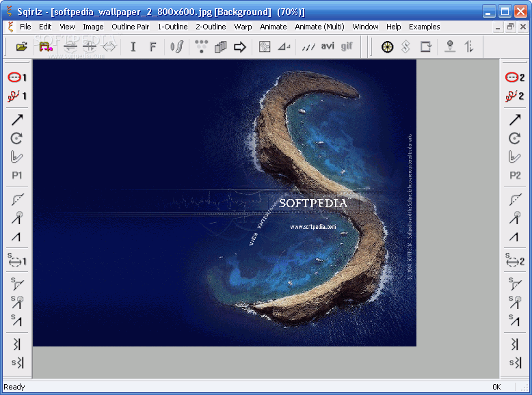Click the stamp pin toolbar icon
This screenshot has width=532, height=395.
coord(450,46)
